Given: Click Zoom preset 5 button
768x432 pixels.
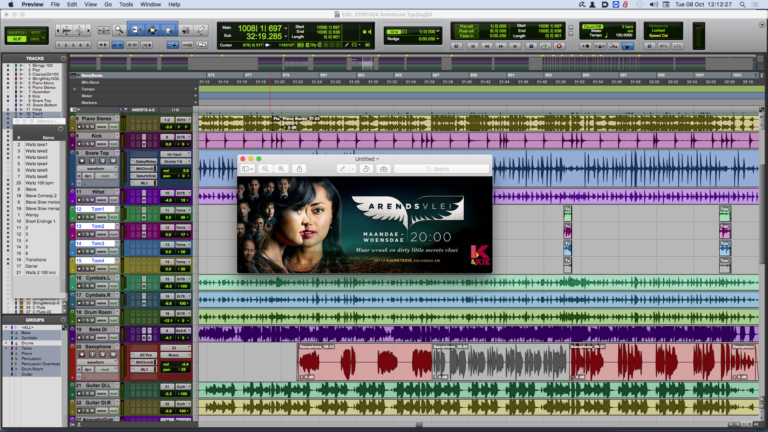Looking at the screenshot, I should click(88, 45).
